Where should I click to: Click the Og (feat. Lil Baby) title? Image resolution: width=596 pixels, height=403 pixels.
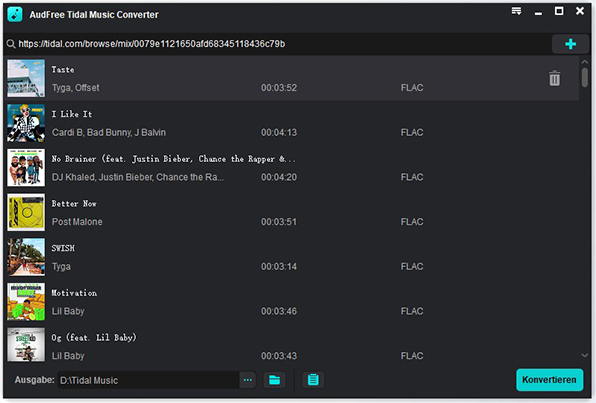94,338
